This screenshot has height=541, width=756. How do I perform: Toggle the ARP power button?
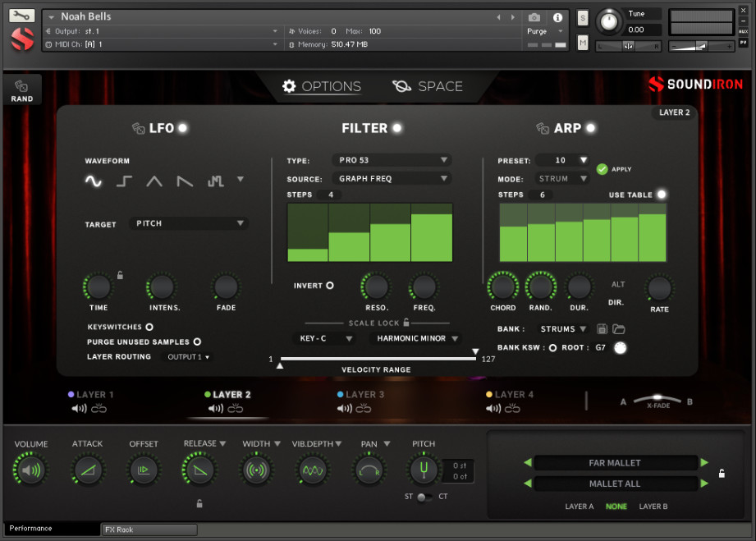pos(591,128)
